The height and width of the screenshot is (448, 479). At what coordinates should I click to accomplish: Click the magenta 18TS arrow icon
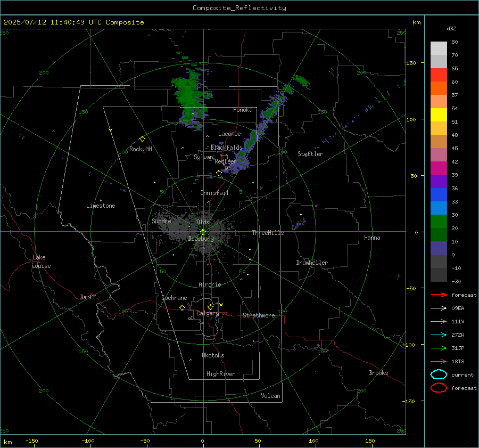pos(439,362)
